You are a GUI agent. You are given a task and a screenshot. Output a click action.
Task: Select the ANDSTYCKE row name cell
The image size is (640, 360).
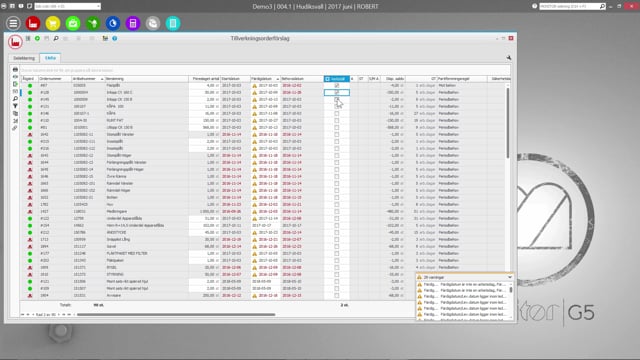(147, 232)
